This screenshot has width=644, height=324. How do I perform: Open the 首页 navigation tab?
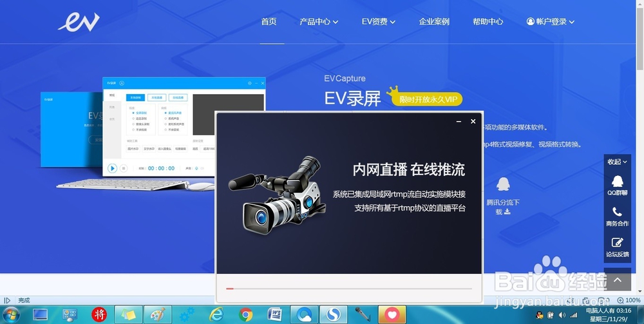pos(269,22)
